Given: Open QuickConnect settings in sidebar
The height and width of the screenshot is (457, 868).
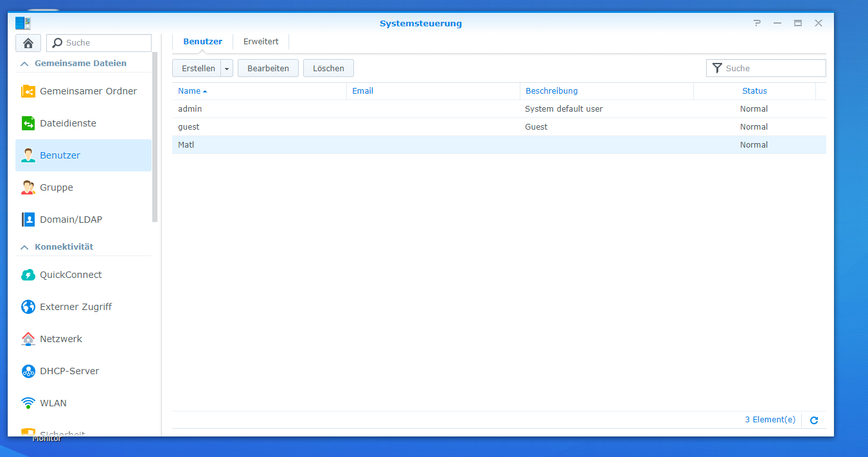Looking at the screenshot, I should point(84,275).
